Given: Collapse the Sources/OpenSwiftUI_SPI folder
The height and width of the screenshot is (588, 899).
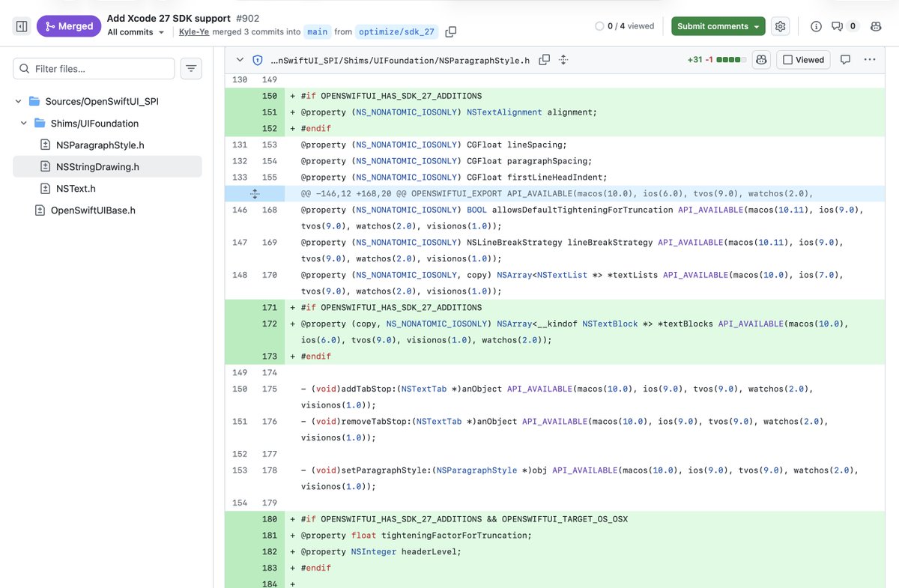Looking at the screenshot, I should coord(18,101).
